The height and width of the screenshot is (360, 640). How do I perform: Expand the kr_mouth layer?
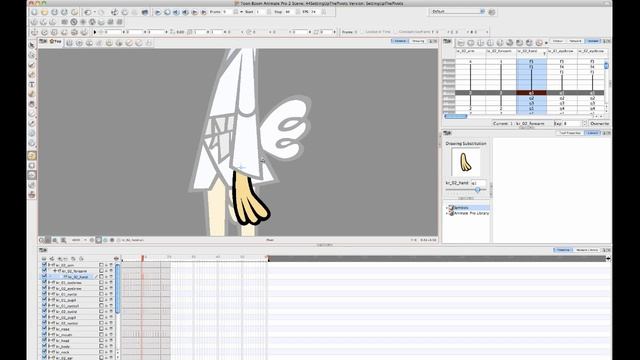[x=49, y=334]
